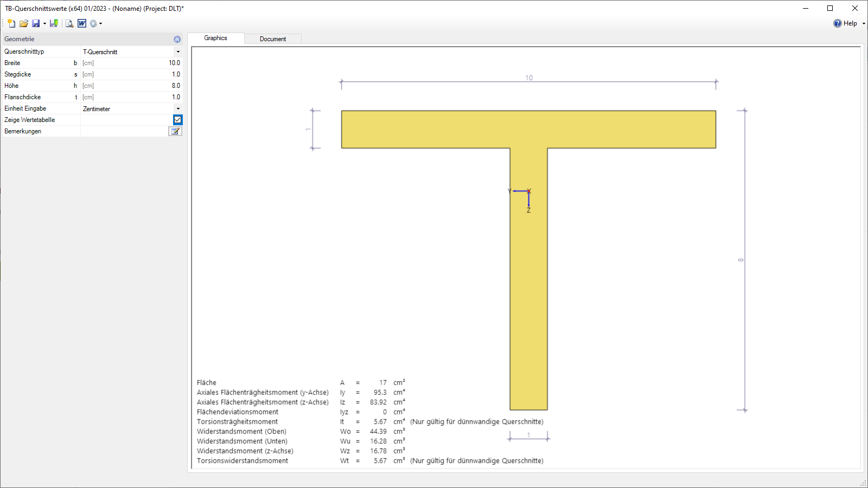Click the width dimension label 10

point(529,78)
